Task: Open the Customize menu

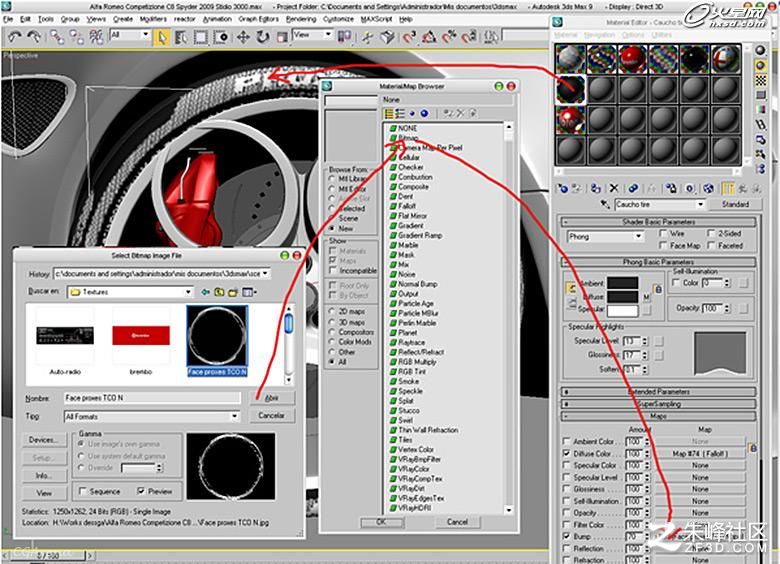Action: 338,19
